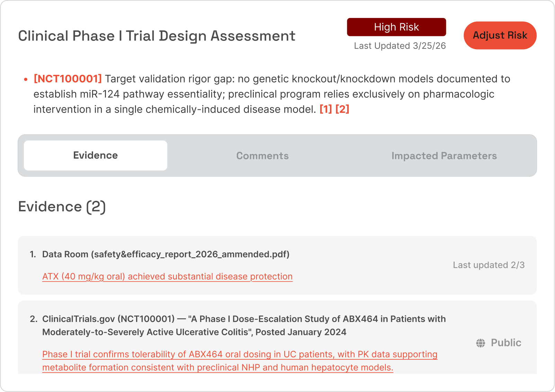Open the NCT100001 identifier link

tap(67, 79)
